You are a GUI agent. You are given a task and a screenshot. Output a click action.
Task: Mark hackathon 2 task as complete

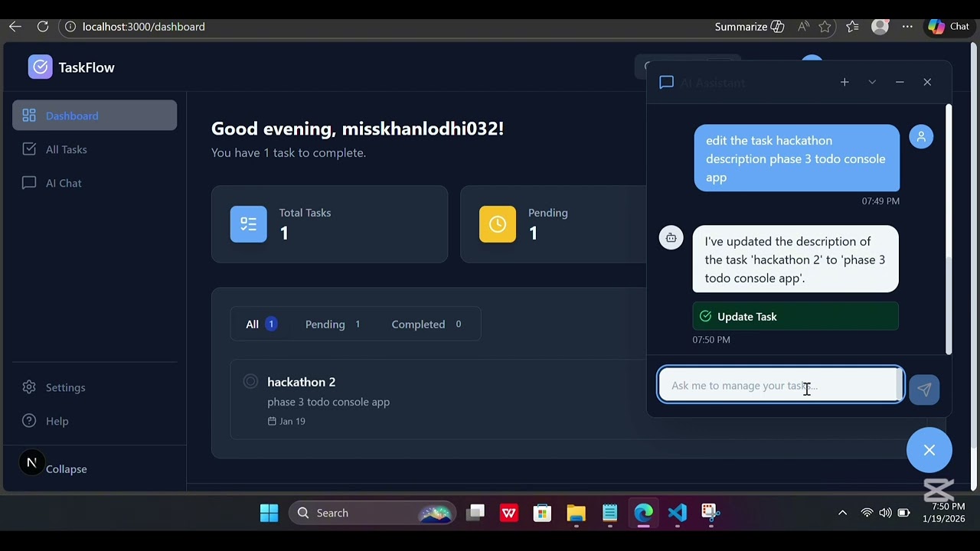click(250, 381)
